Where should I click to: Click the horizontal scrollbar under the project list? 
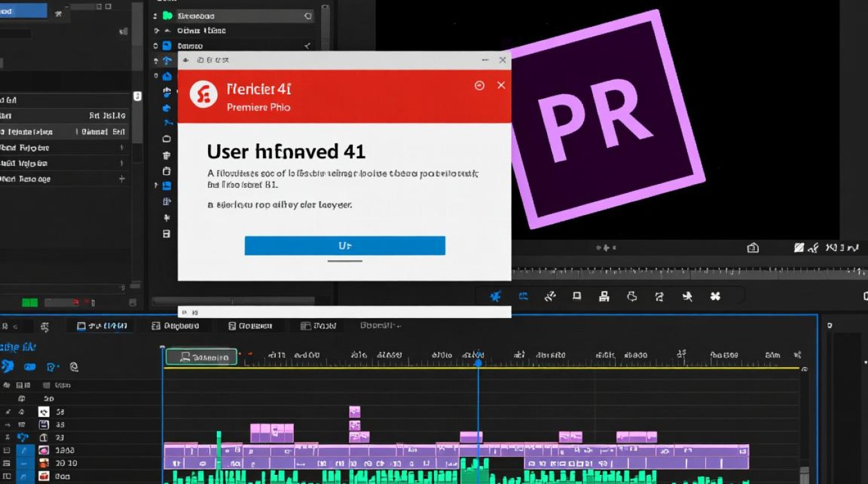(232, 301)
